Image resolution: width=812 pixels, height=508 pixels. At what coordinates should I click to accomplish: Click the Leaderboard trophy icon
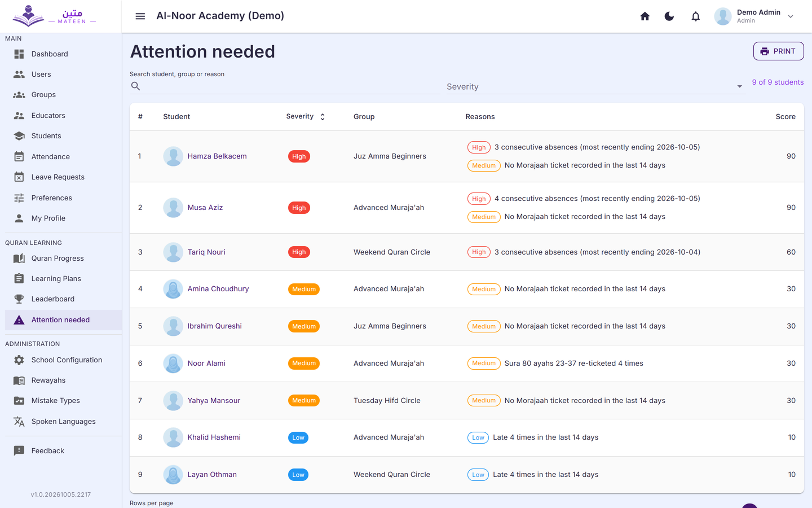19,299
